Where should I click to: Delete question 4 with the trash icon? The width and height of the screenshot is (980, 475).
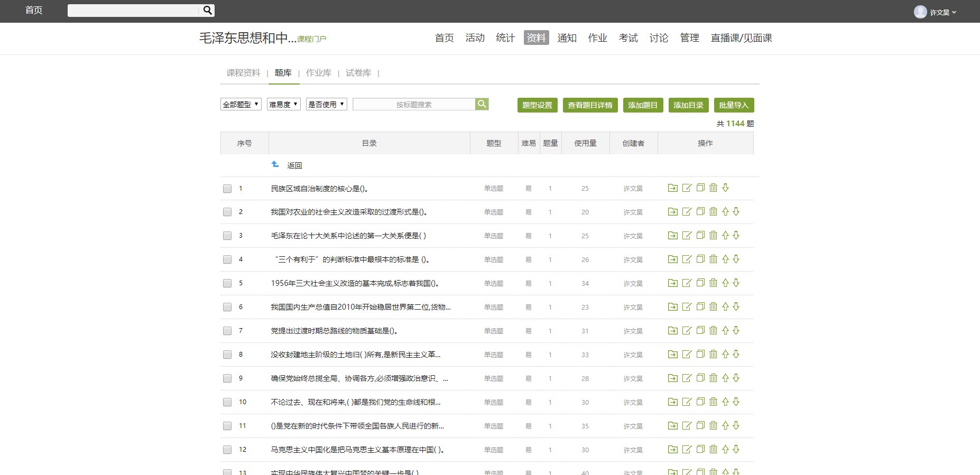[x=713, y=259]
